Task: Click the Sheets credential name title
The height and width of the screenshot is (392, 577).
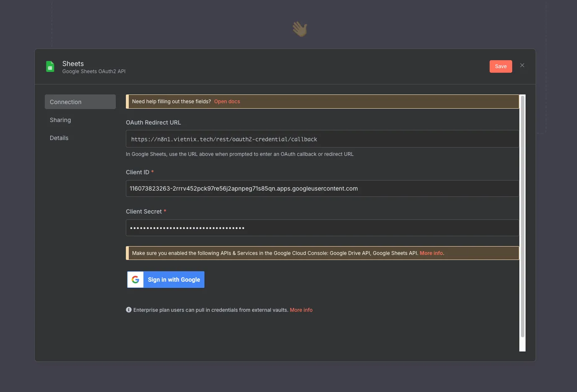Action: pos(73,64)
